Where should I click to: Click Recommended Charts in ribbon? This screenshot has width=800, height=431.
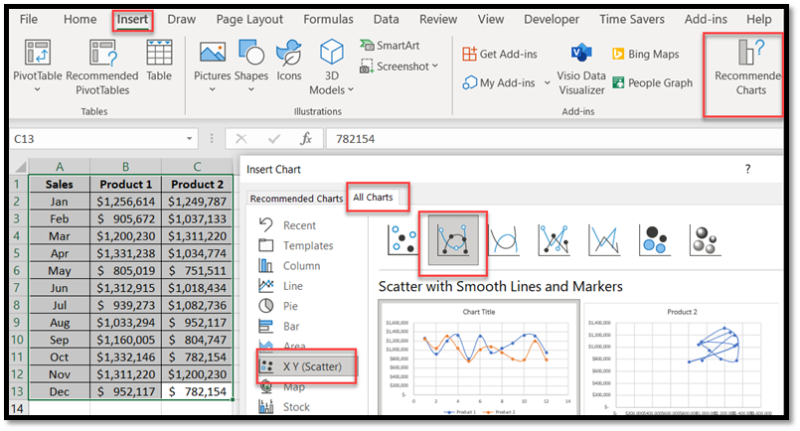coord(747,68)
